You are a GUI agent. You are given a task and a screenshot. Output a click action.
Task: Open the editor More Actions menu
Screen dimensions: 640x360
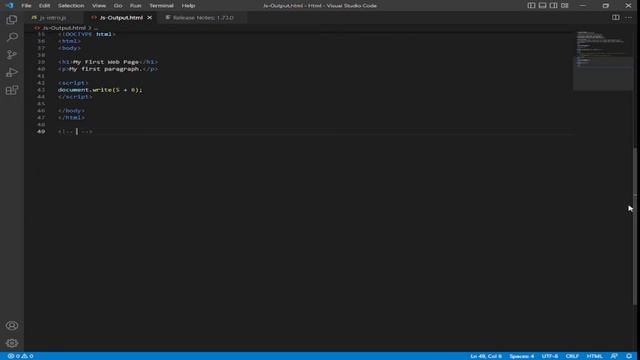tap(629, 18)
